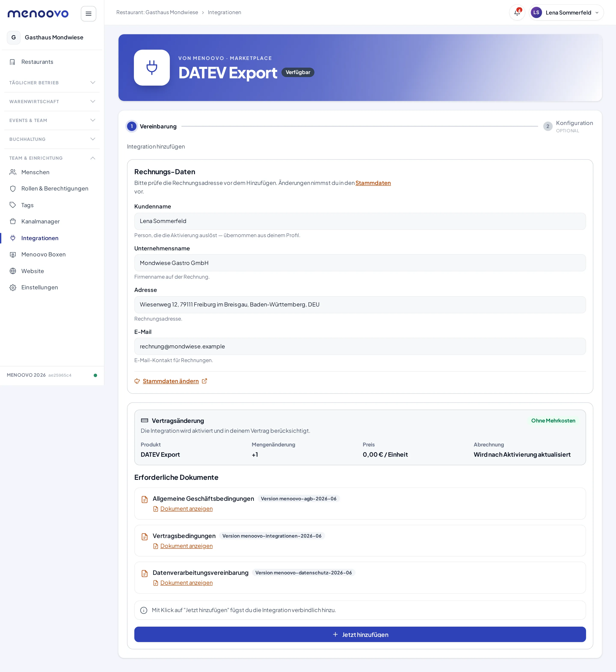Click the LS user avatar
This screenshot has width=616, height=672.
536,13
